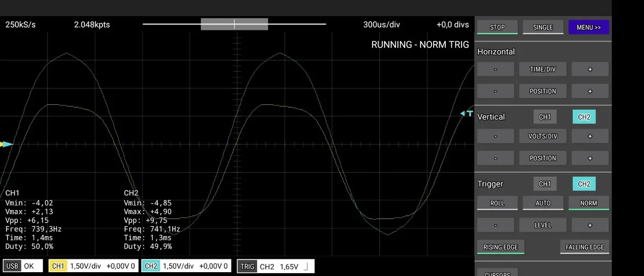Click the CH1 Vmin: -4,02 reading
Screen dimensions: 644x276
coord(29,203)
